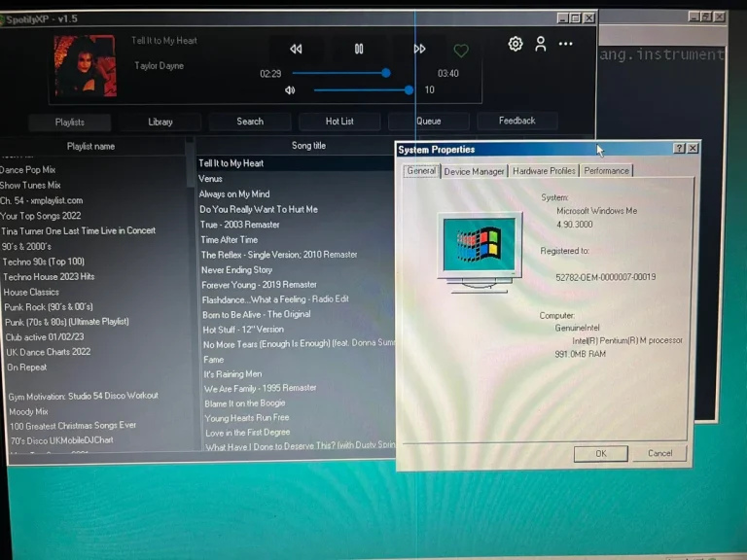Open the Hot List tab

pos(339,121)
